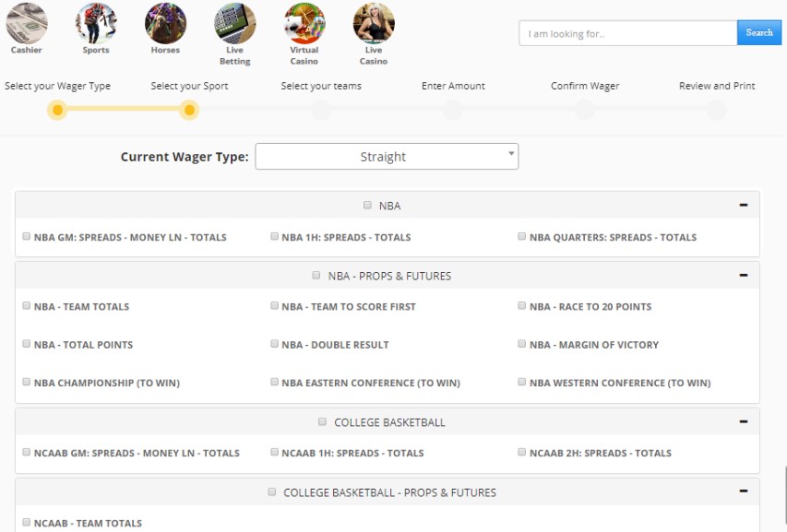Screen dimensions: 787x532
Task: Tick NCAAB 2H: Spreads - Totals checkbox
Action: (x=522, y=452)
